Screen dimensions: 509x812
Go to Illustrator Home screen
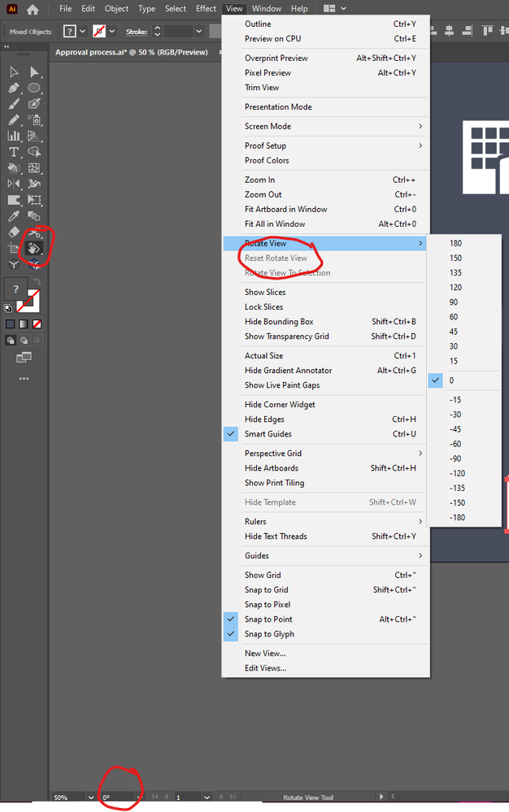[x=33, y=9]
